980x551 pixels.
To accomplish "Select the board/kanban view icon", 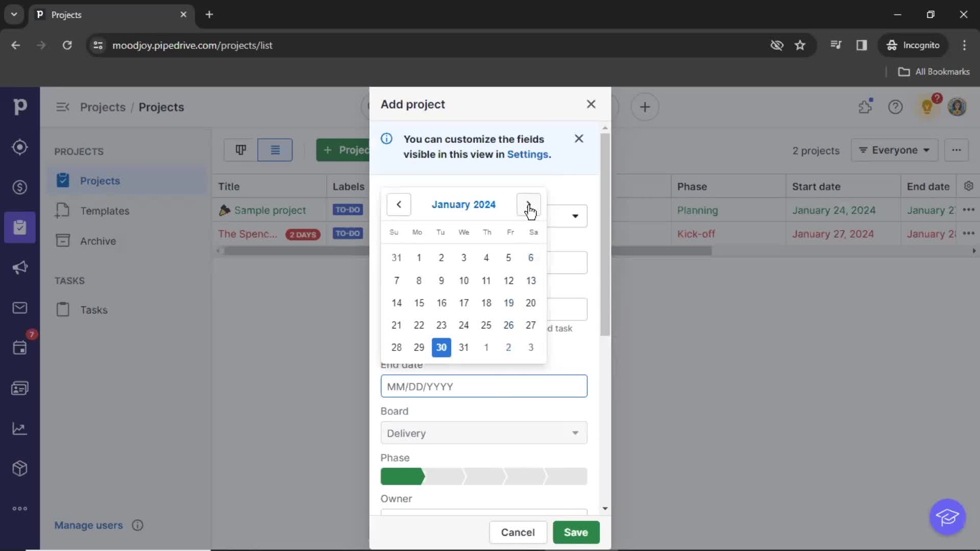I will [240, 149].
